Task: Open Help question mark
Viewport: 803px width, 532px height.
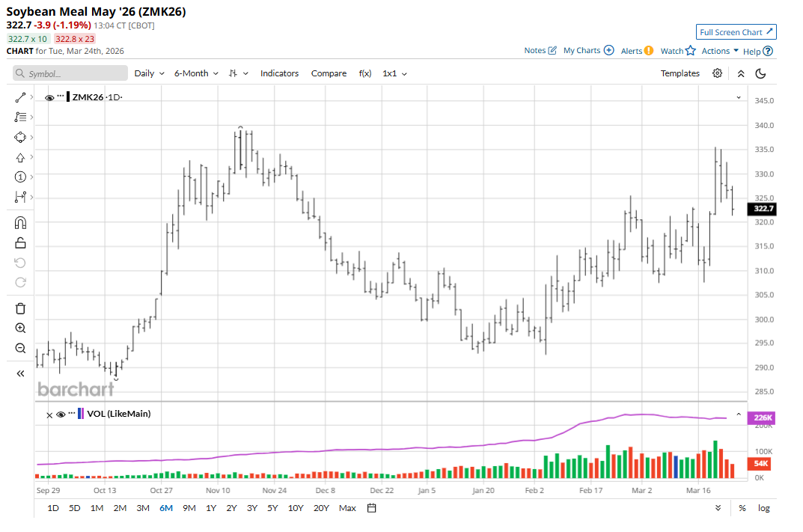Action: 768,51
